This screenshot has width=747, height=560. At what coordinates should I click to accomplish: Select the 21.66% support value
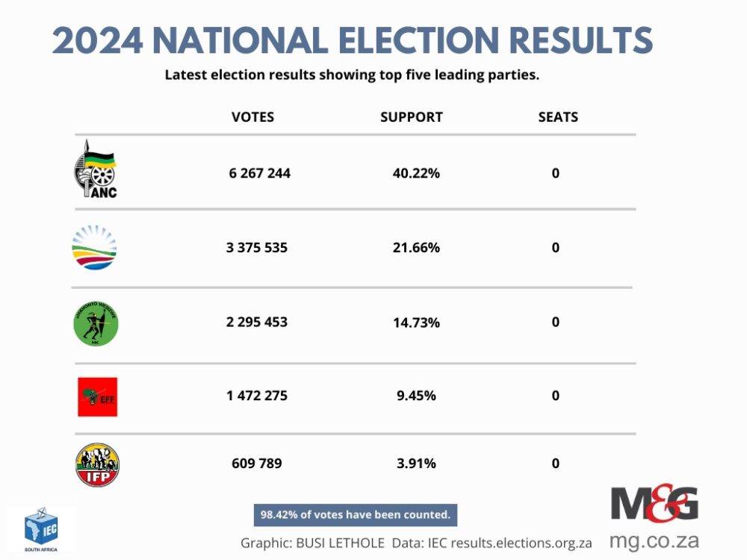pos(416,247)
